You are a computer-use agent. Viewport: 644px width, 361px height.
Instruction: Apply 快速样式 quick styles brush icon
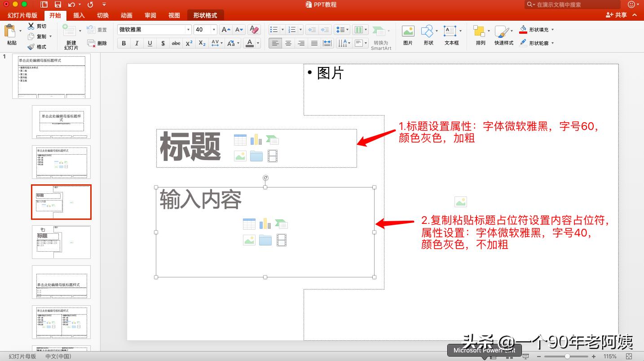pyautogui.click(x=503, y=32)
